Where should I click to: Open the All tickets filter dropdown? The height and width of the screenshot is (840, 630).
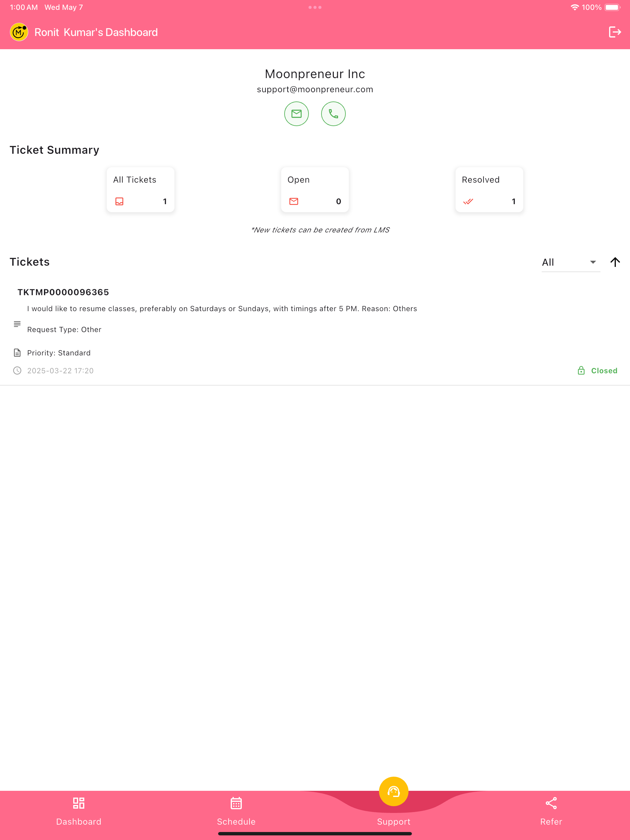[571, 262]
